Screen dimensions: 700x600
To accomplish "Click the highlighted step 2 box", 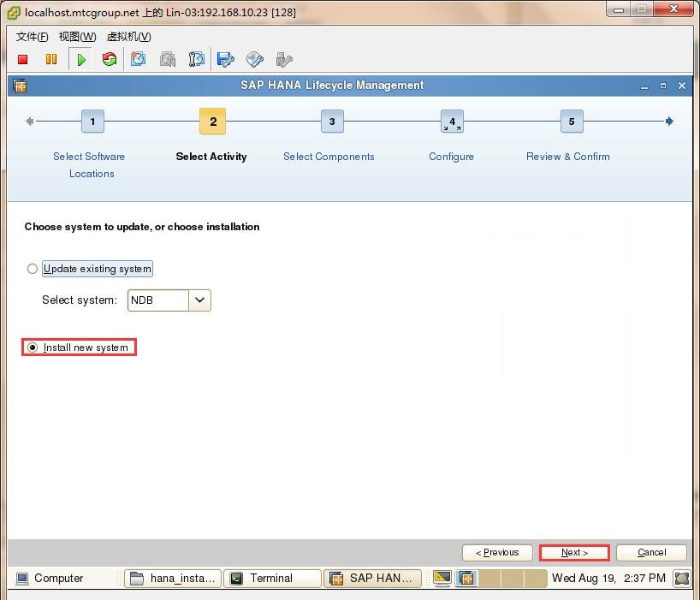I will pyautogui.click(x=212, y=121).
